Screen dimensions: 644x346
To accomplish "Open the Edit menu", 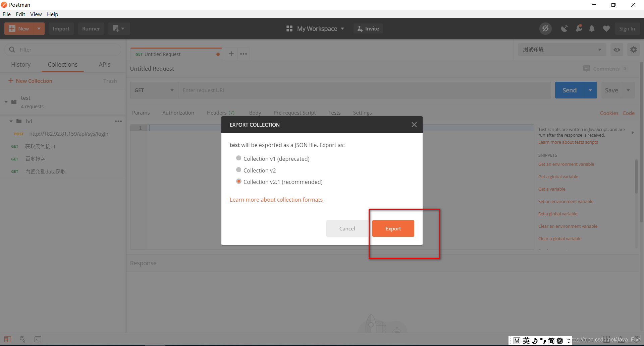I will 20,14.
